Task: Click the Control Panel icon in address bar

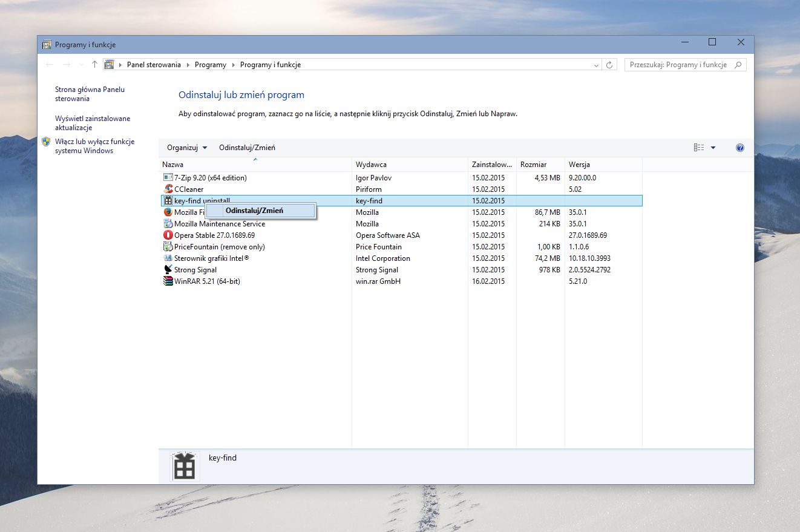Action: [x=110, y=65]
